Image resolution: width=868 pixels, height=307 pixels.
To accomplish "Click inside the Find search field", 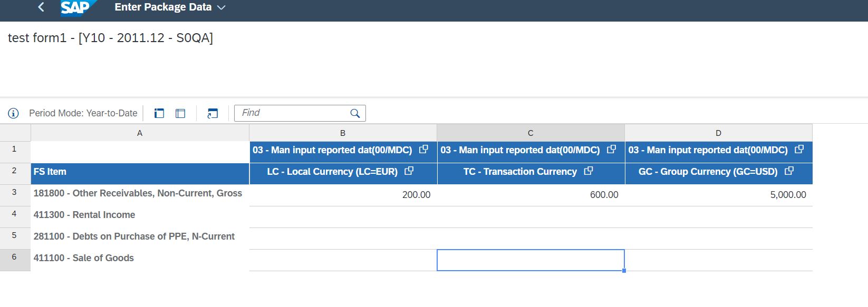I will [x=293, y=113].
